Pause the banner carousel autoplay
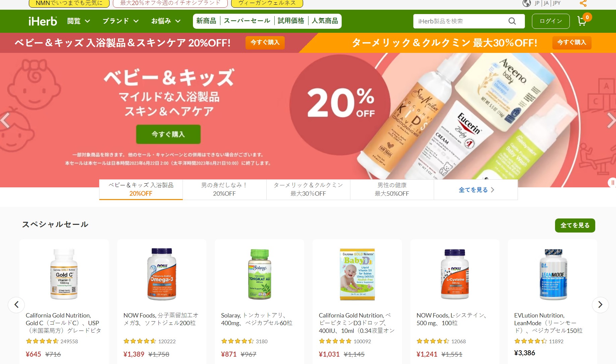Screen dimensions: 616x364 [612, 183]
